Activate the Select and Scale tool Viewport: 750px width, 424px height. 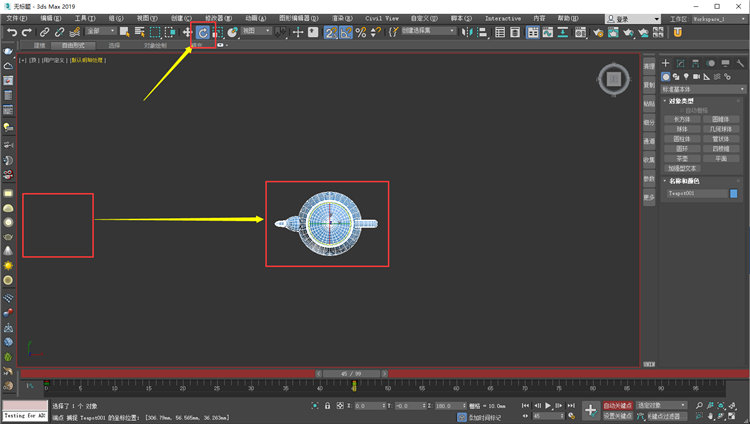pos(218,32)
